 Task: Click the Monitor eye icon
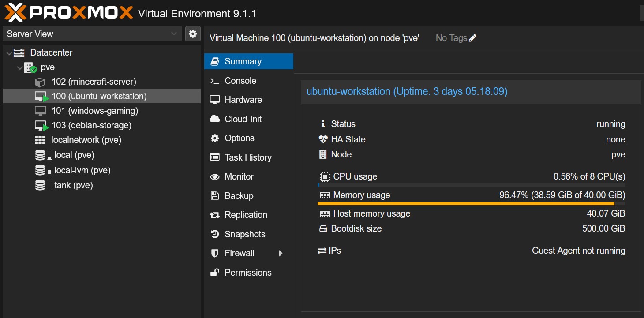[x=215, y=176]
